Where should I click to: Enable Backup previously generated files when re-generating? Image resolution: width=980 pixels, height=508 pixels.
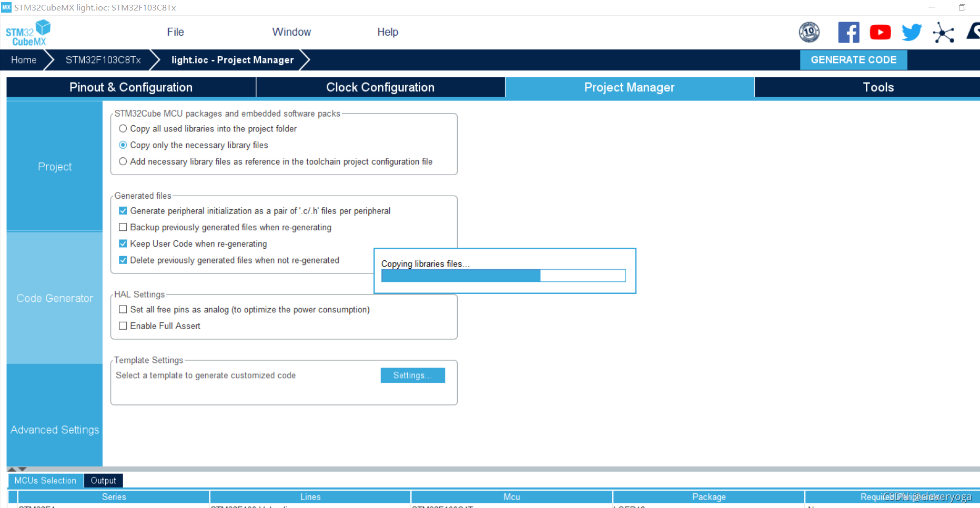pos(123,227)
